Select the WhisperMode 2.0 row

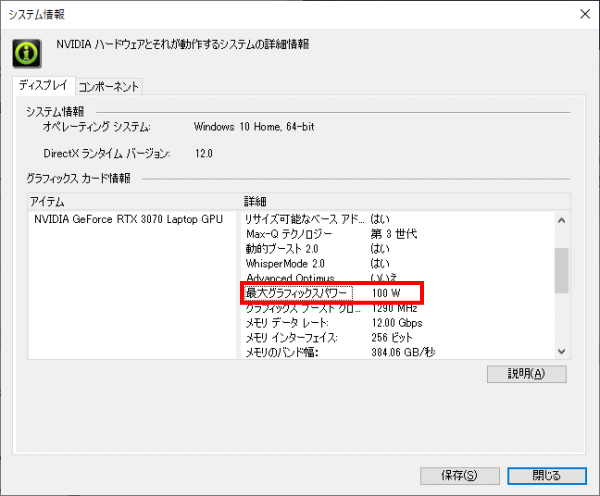coord(317,264)
